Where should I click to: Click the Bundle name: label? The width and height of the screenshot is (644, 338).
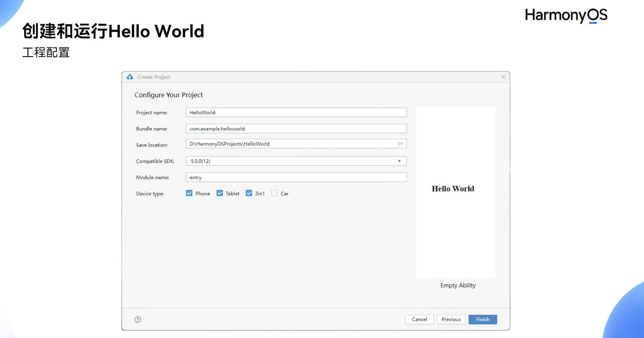152,129
